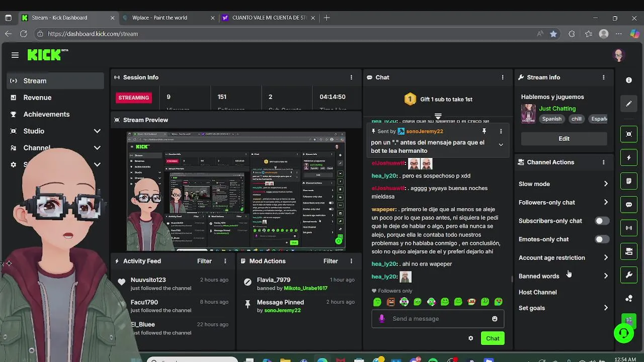Click the purple microphone icon in message box

[x=382, y=319]
